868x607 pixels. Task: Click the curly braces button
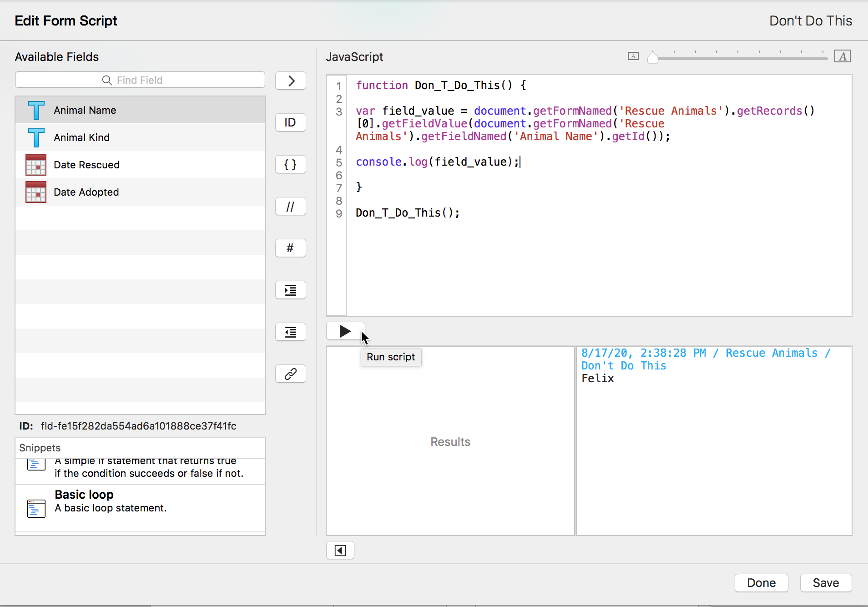(291, 164)
